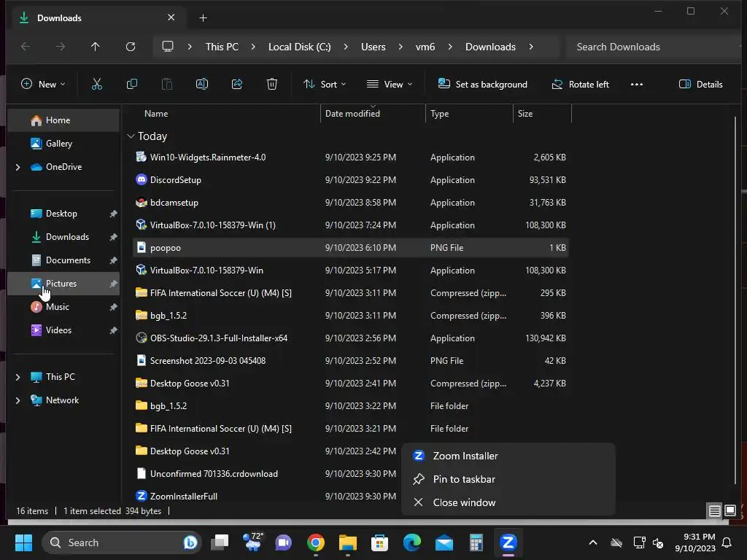Open clock and date in taskbar
This screenshot has width=747, height=560.
[x=695, y=542]
